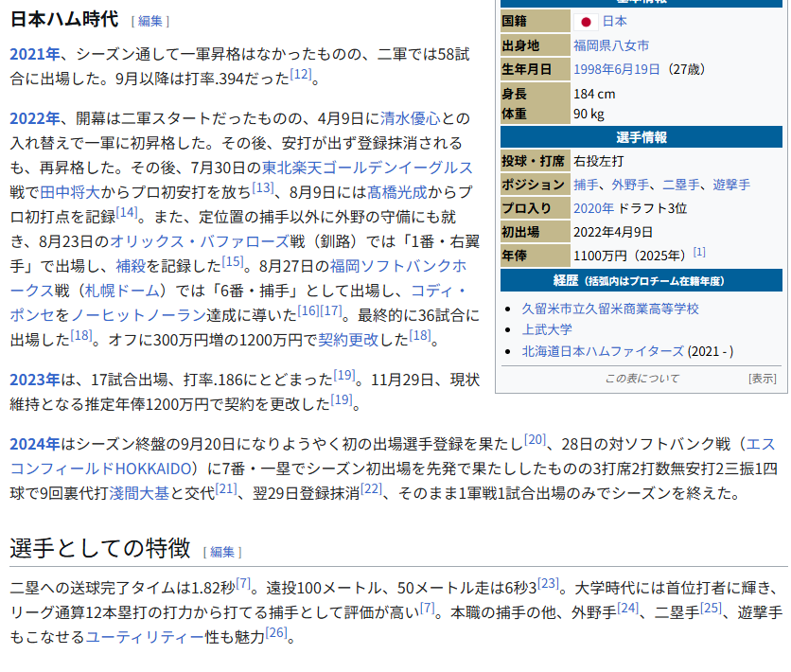Click the 選手情報 infobox header
791x672 pixels.
(x=642, y=137)
